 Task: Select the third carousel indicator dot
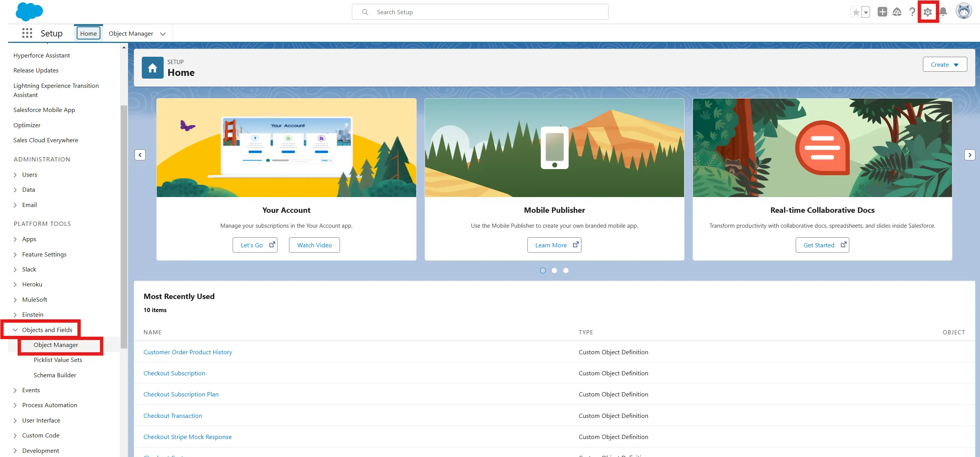click(566, 271)
